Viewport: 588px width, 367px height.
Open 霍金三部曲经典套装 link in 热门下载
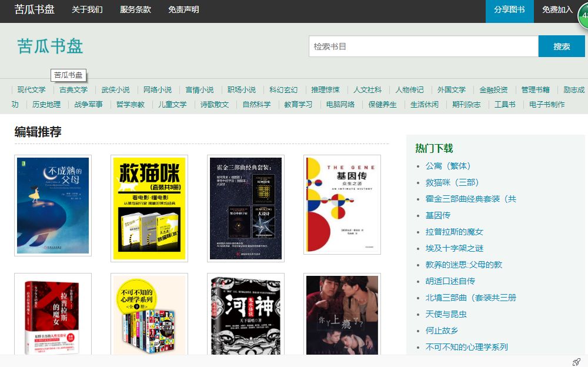471,199
